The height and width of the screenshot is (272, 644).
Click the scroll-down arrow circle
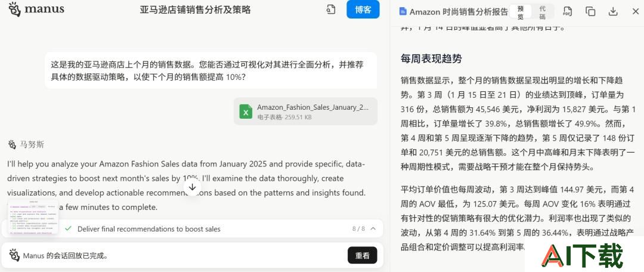click(192, 187)
